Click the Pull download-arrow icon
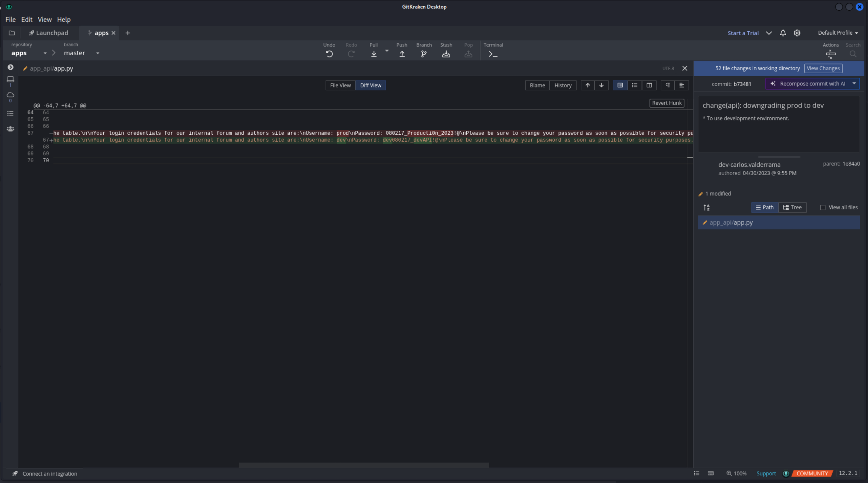The image size is (868, 483). tap(374, 54)
